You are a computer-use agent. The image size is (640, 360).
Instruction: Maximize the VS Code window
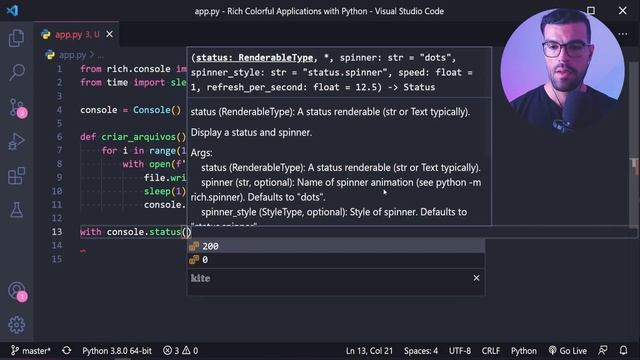[591, 10]
